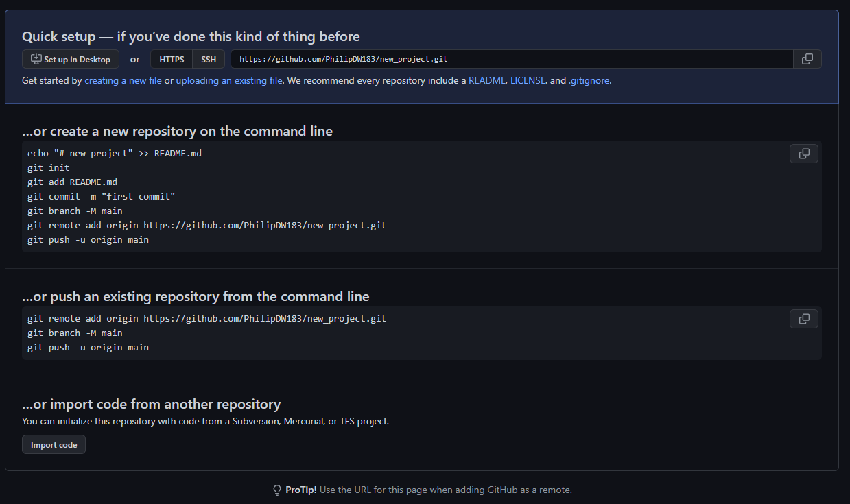Image resolution: width=850 pixels, height=504 pixels.
Task: Open the creating a new file link
Action: click(123, 80)
